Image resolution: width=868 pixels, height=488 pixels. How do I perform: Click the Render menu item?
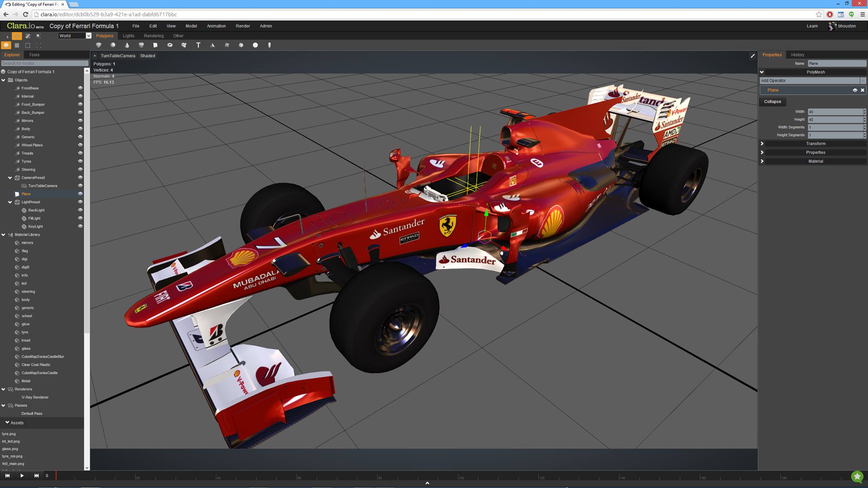(242, 25)
